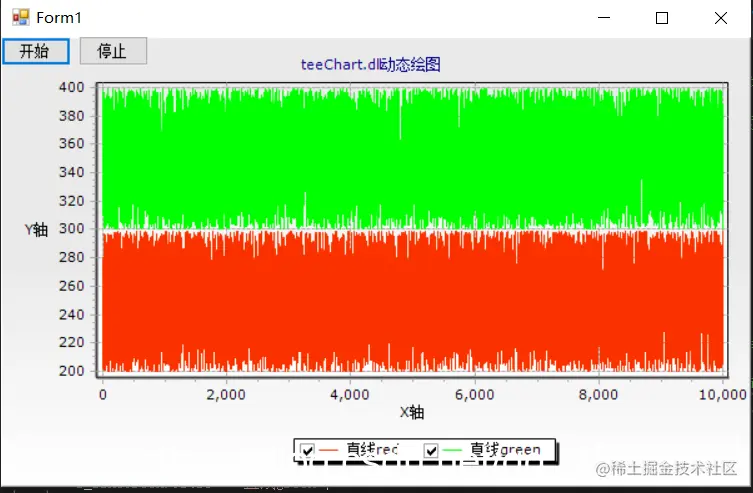This screenshot has height=493, width=753.
Task: Click the 10,000 X-axis value
Action: coord(723,395)
